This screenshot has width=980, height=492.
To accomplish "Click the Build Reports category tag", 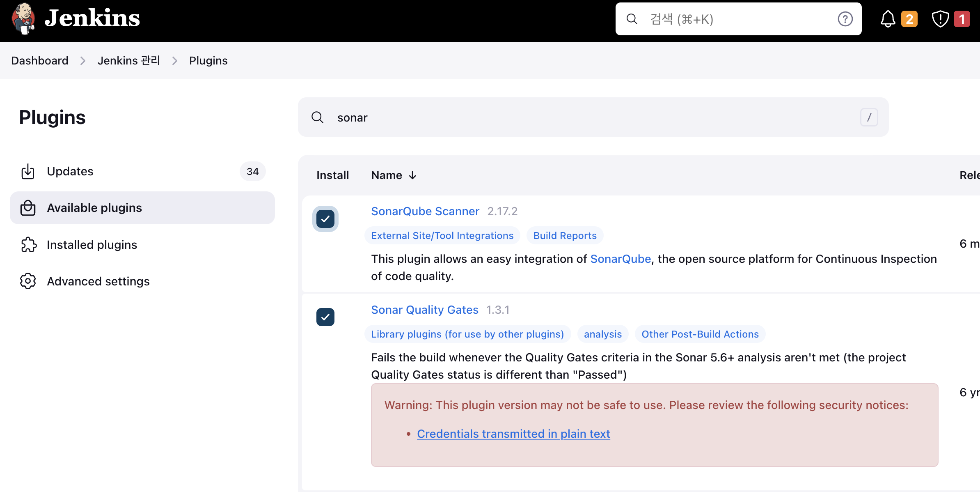I will click(565, 235).
